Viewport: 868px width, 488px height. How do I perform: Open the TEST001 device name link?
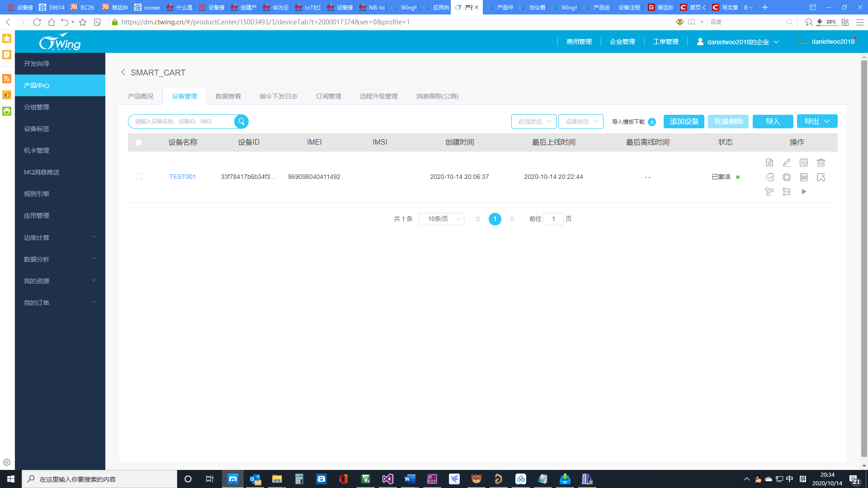[x=182, y=177]
